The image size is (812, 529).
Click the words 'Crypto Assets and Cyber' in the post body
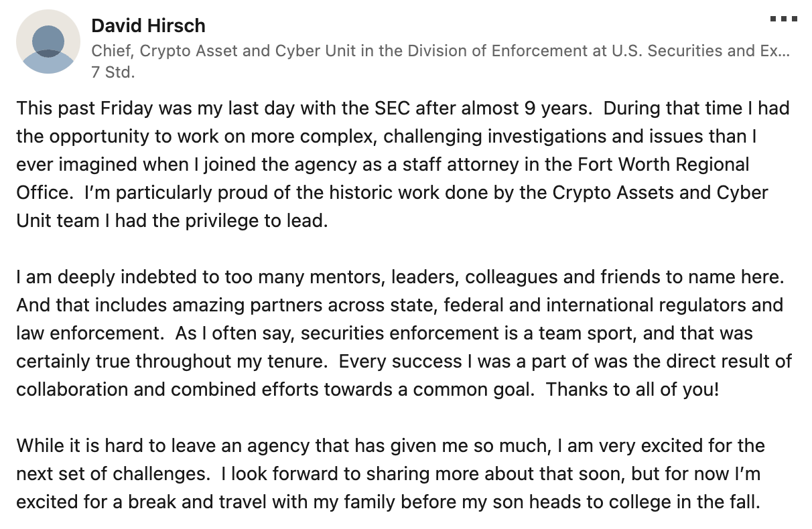click(660, 192)
